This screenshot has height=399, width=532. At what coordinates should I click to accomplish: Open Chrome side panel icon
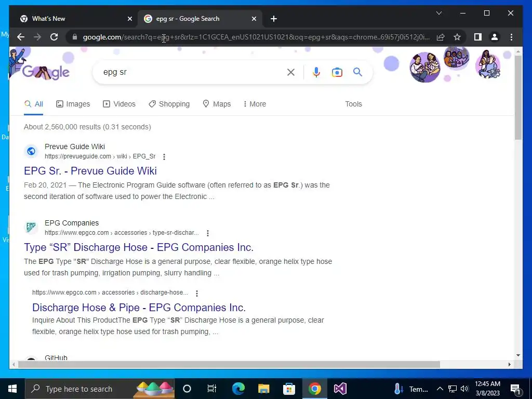click(478, 37)
